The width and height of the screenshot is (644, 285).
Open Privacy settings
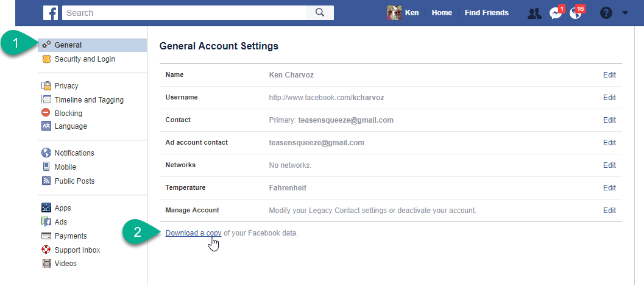pyautogui.click(x=66, y=85)
